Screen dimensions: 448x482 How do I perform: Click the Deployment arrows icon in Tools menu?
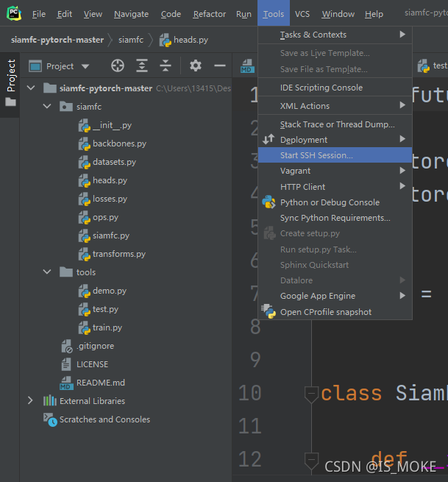269,140
